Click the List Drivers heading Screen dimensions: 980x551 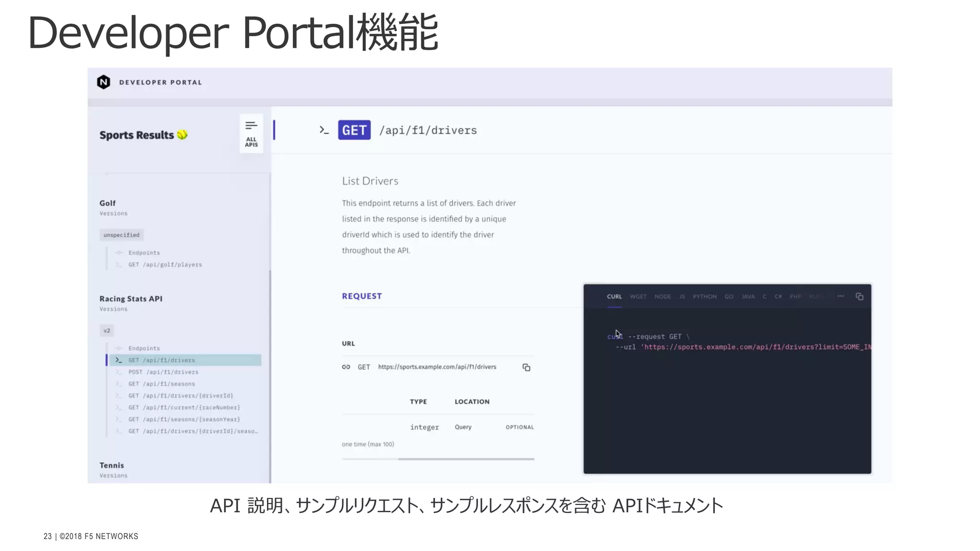click(370, 181)
